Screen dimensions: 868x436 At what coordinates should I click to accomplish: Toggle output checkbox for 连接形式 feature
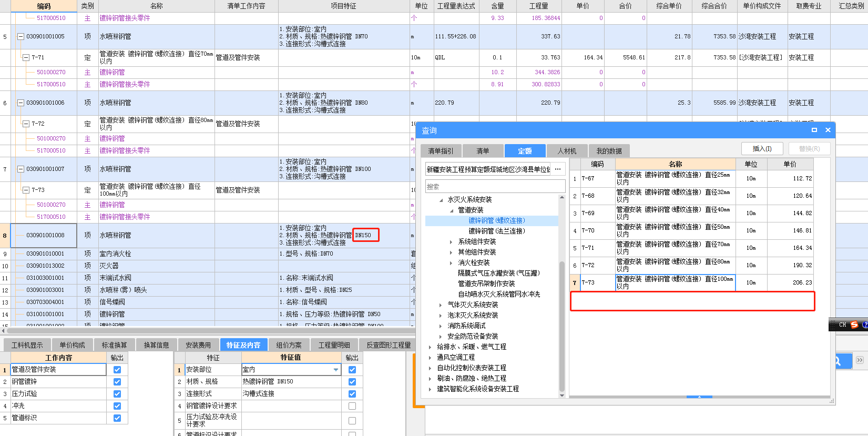[352, 394]
